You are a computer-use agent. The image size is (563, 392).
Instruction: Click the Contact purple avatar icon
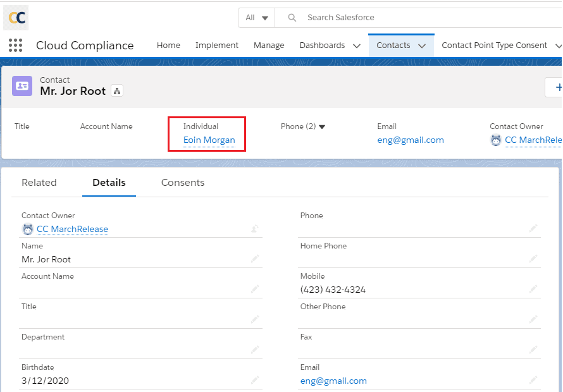tap(22, 85)
